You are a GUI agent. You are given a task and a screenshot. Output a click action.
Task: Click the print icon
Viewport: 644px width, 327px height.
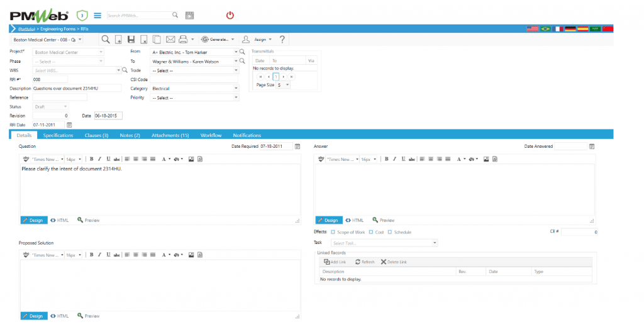coord(183,40)
